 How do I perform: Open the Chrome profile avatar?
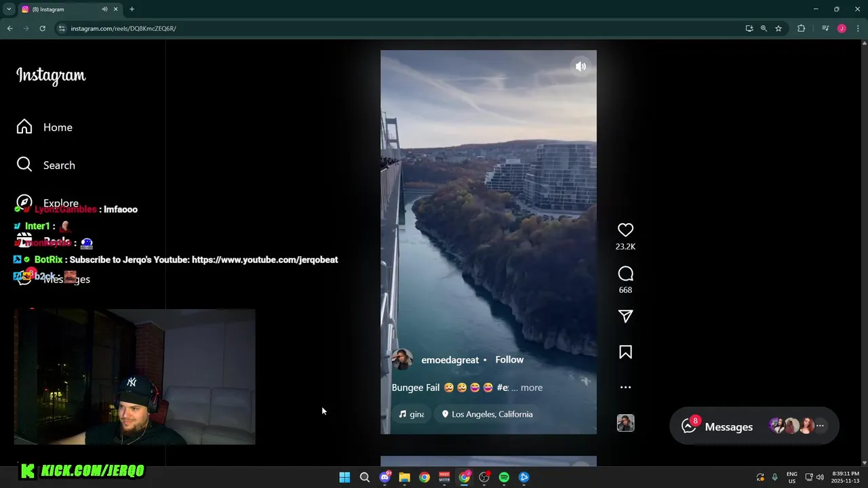point(842,28)
